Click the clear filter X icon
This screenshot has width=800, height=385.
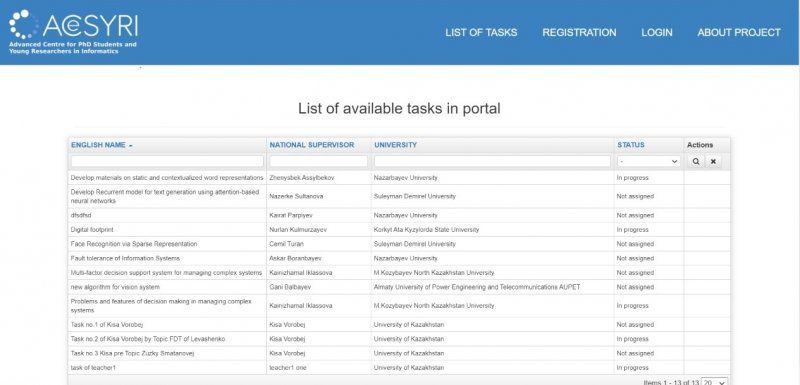[713, 162]
